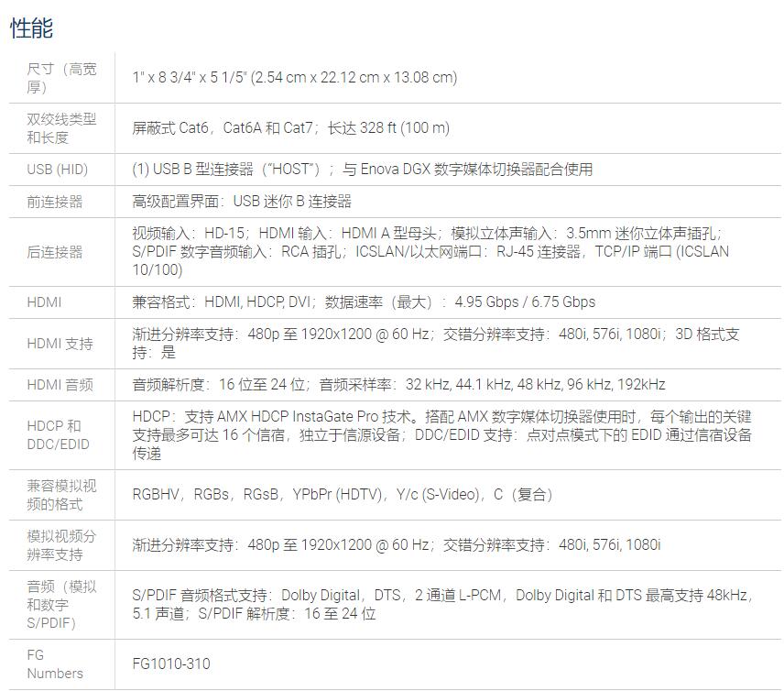Click the 屏蔽式 Cat6, Cat6A 和 Cat7 value
Image resolution: width=784 pixels, height=691 pixels.
point(290,128)
